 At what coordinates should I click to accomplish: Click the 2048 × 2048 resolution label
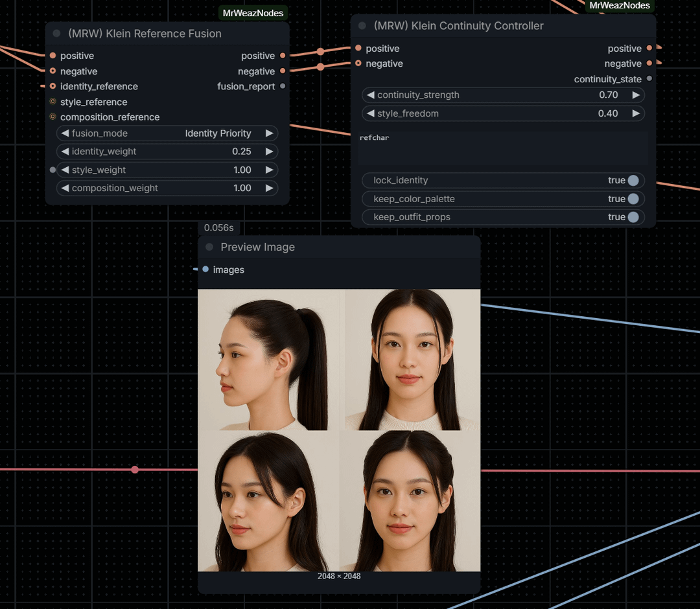[338, 576]
